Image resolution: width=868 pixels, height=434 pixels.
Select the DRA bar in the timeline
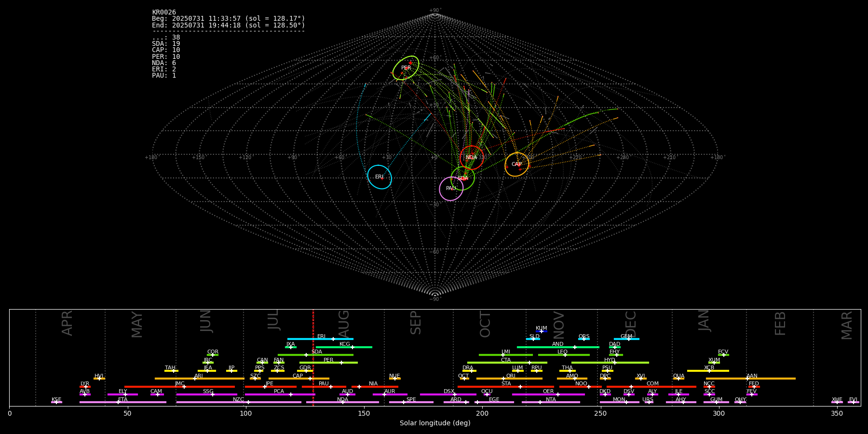tap(469, 371)
